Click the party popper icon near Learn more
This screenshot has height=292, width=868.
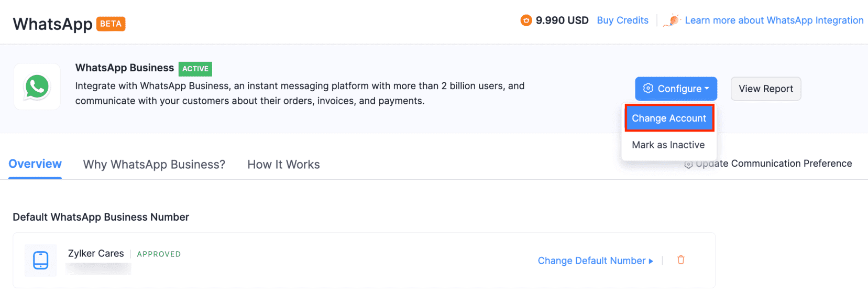click(x=672, y=20)
